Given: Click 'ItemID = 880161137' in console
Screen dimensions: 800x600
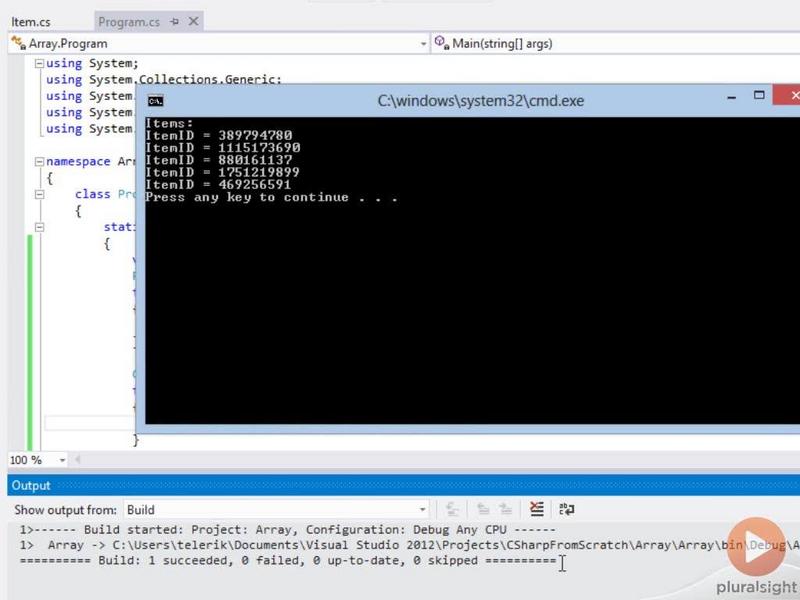Looking at the screenshot, I should [x=219, y=160].
